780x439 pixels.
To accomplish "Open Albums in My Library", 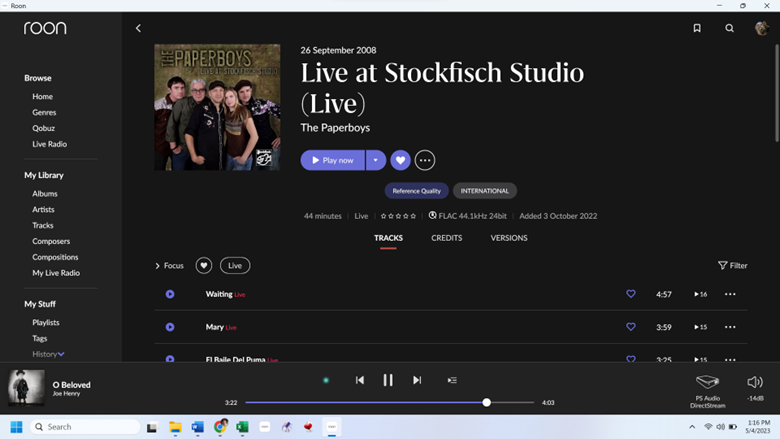I will (45, 194).
